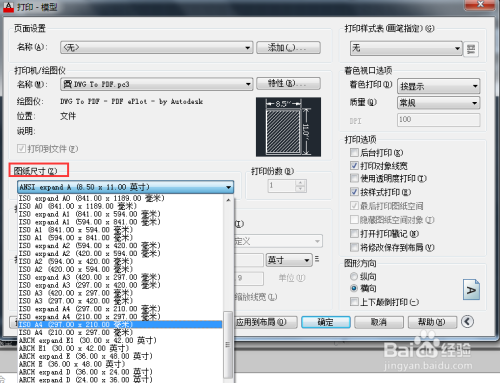
Task: Close the 打印 - 模型 dialog
Action: (480, 4)
